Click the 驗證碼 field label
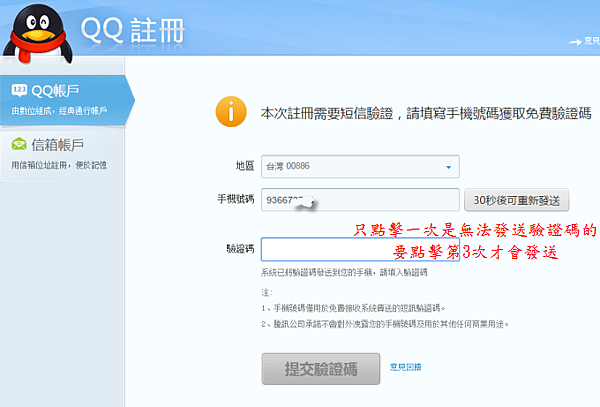 (240, 249)
